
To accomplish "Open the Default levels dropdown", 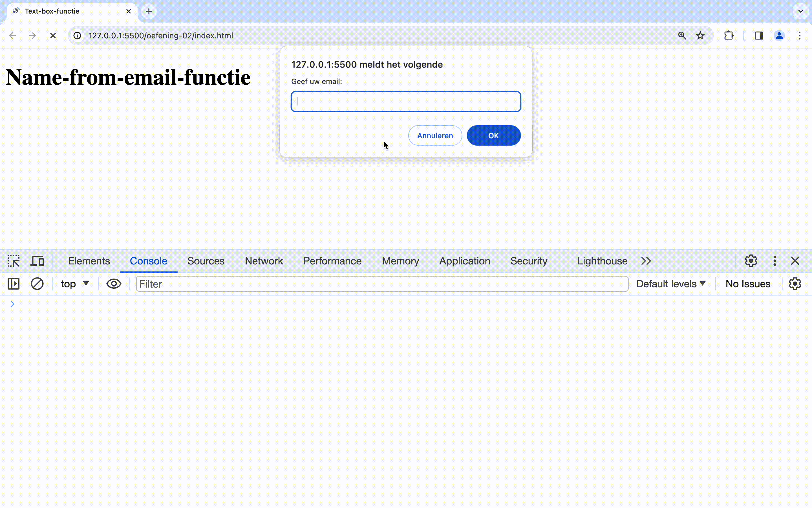I will coord(671,284).
